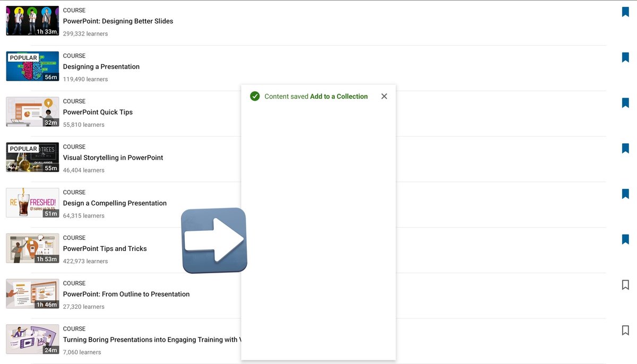This screenshot has width=637, height=364.
Task: Click the From Outline to Presentation thumbnail
Action: 32,294
